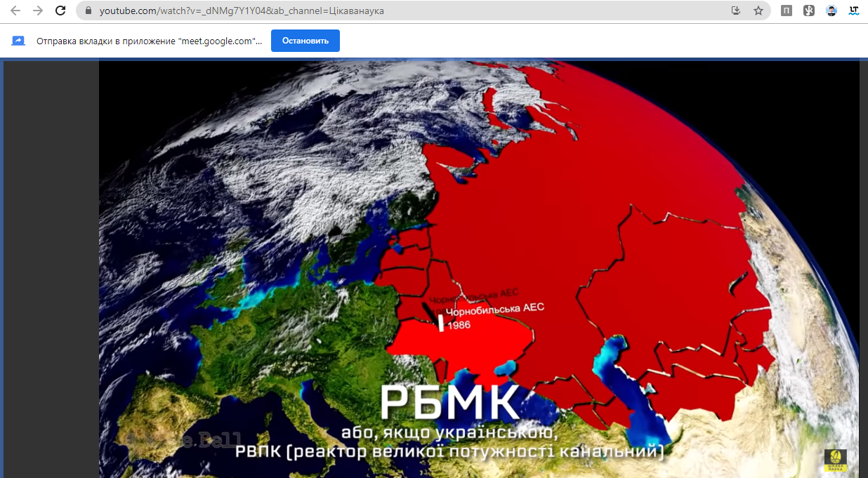Screen dimensions: 868x478
Task: Click the Цікава наука channel watermark
Action: (835, 460)
